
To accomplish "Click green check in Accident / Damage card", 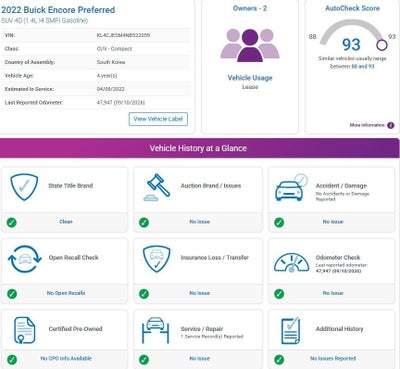I will (x=279, y=222).
